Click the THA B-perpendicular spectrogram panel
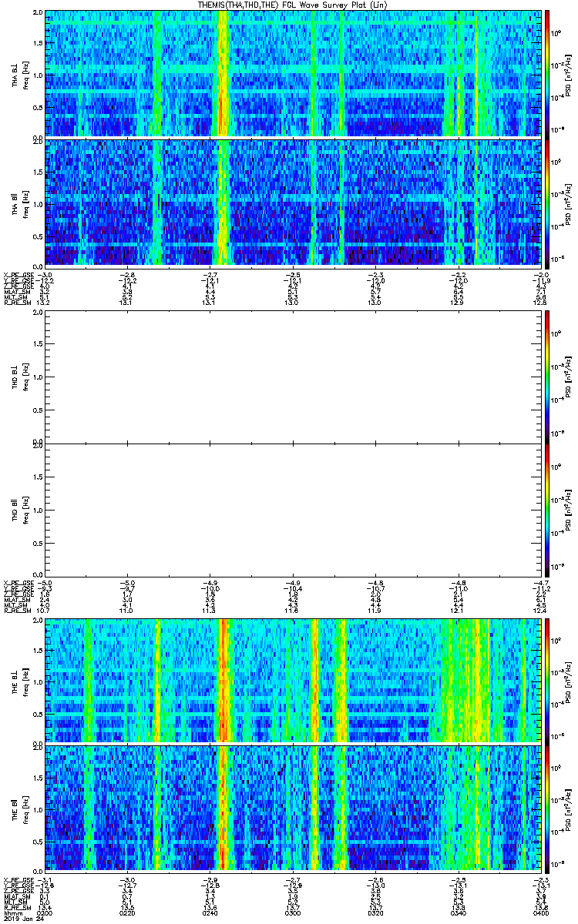 (x=293, y=75)
